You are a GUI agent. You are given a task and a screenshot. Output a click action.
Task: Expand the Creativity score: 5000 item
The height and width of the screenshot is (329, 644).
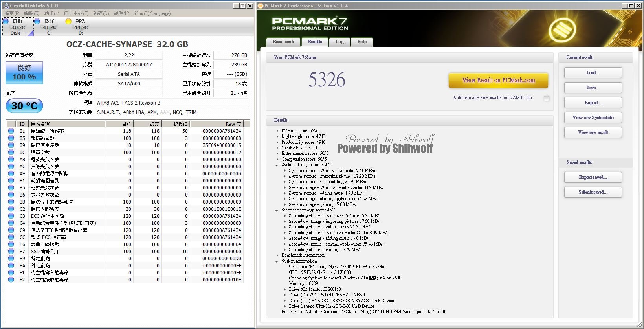click(x=277, y=148)
